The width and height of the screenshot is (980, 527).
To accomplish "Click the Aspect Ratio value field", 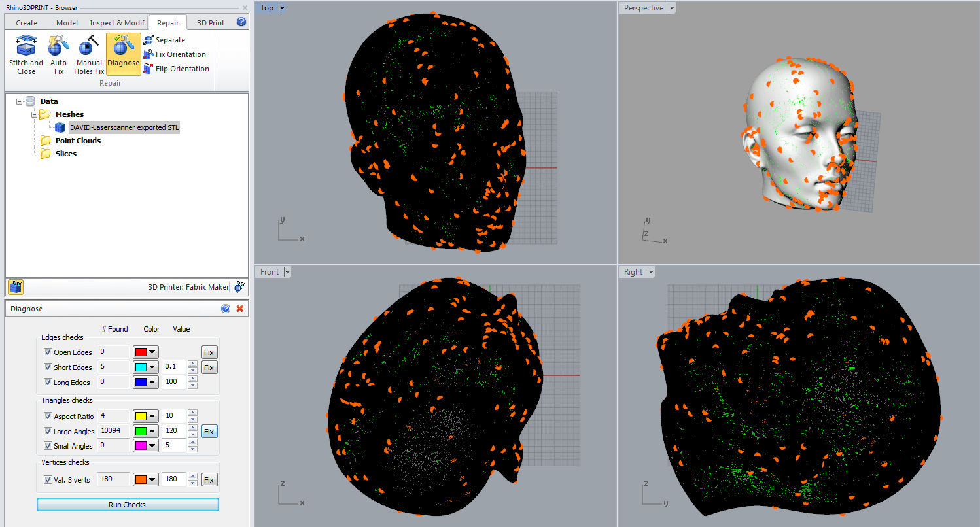I will click(x=173, y=416).
